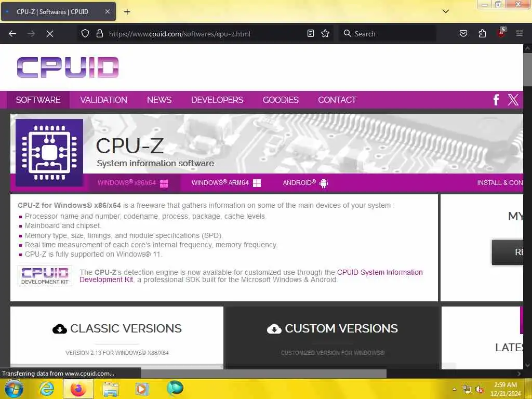This screenshot has height=399, width=532.
Task: Click the CPUID Development Kit logo
Action: coord(45,276)
